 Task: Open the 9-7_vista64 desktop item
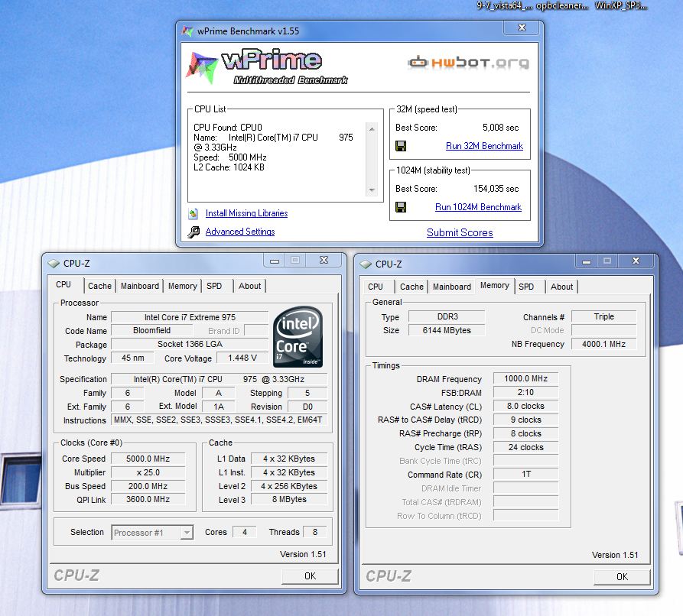[x=504, y=5]
